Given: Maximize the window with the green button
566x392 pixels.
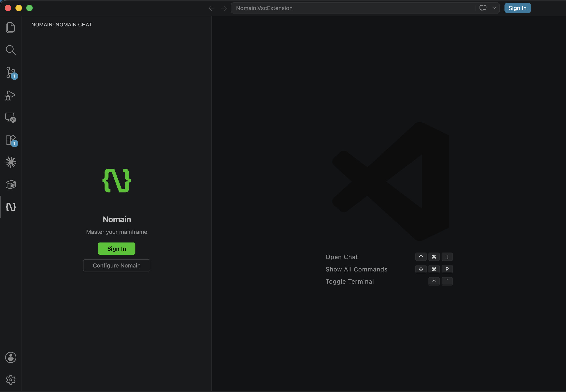Looking at the screenshot, I should click(x=29, y=8).
